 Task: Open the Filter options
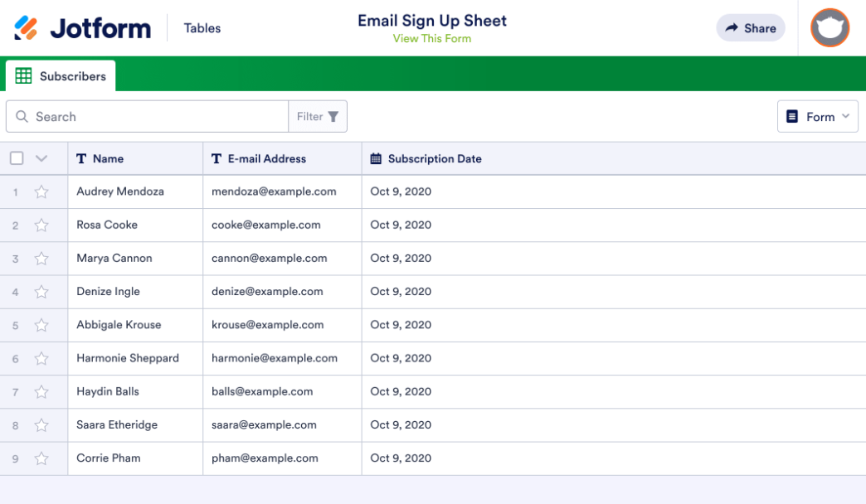(x=318, y=117)
